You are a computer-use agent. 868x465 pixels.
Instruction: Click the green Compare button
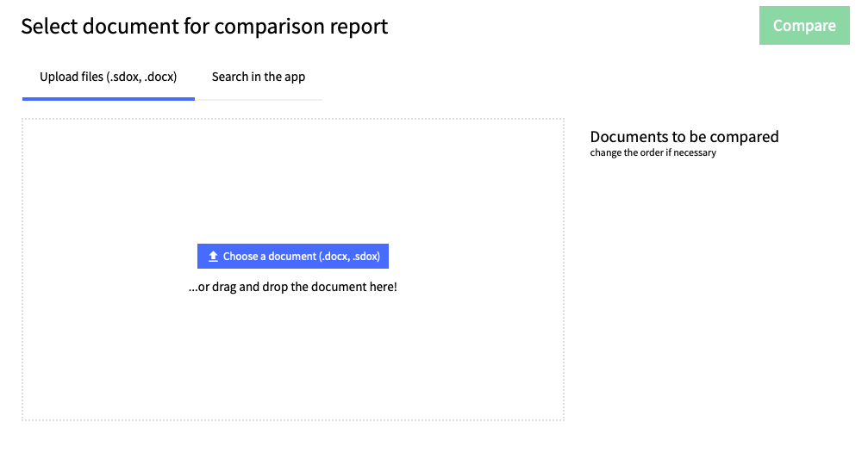click(x=804, y=26)
